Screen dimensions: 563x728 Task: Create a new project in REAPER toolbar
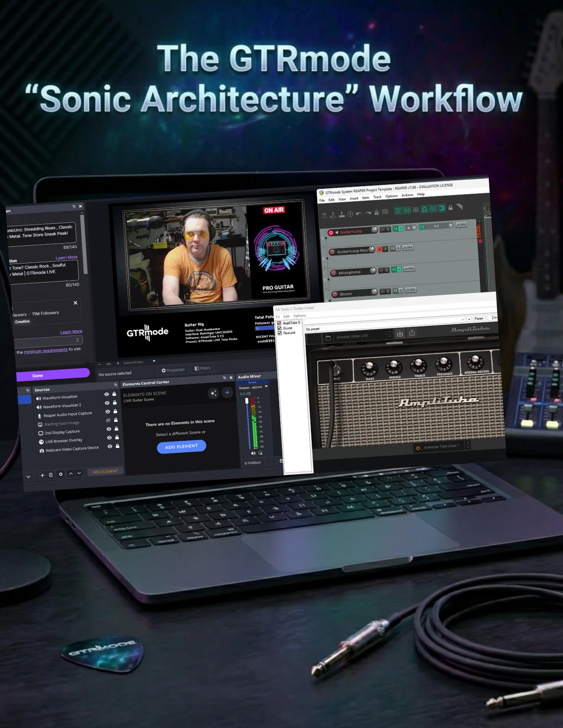pyautogui.click(x=324, y=215)
